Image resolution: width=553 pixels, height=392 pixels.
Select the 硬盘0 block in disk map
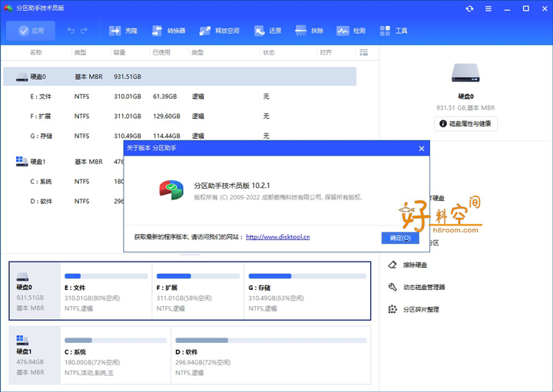pos(35,291)
